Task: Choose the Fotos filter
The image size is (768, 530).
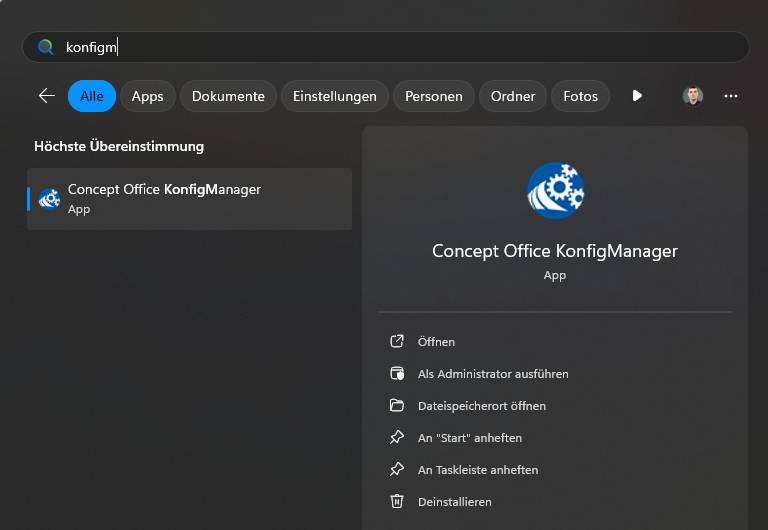Action: 580,96
